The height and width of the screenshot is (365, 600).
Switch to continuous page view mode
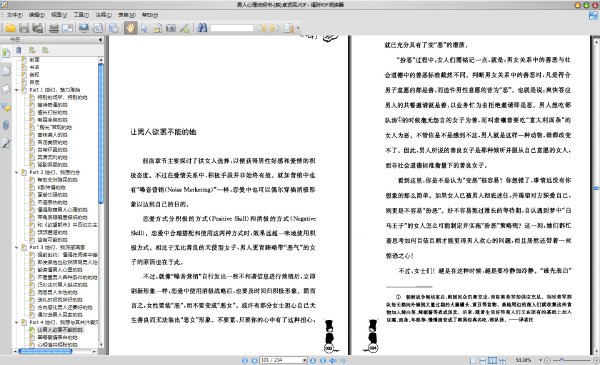(x=483, y=360)
